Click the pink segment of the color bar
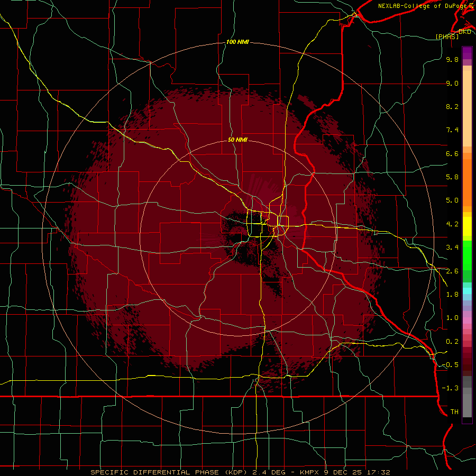The height and width of the screenshot is (476, 476). [467, 321]
